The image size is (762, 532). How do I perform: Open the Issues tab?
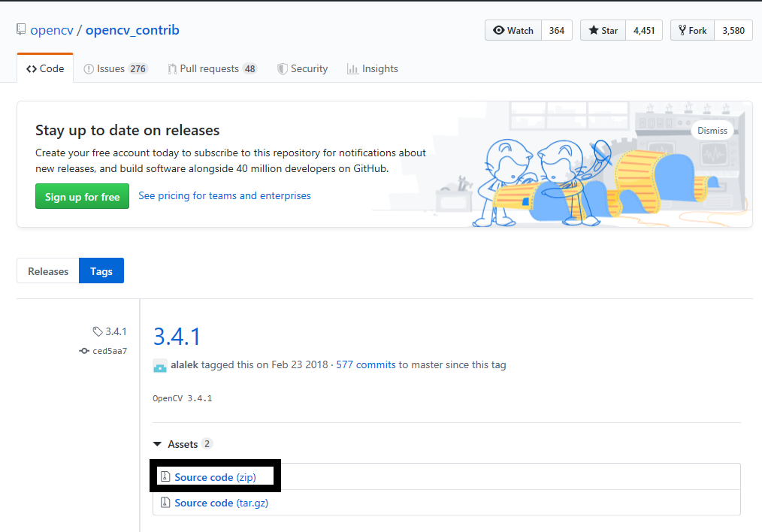coord(115,68)
